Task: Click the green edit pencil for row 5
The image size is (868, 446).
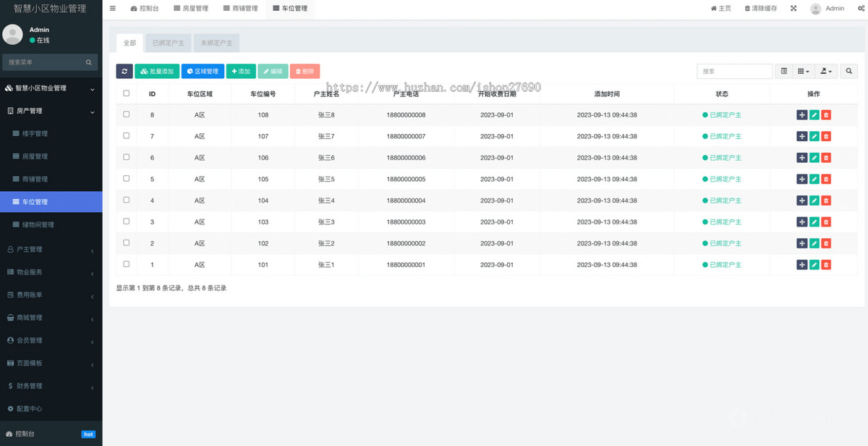Action: click(814, 179)
